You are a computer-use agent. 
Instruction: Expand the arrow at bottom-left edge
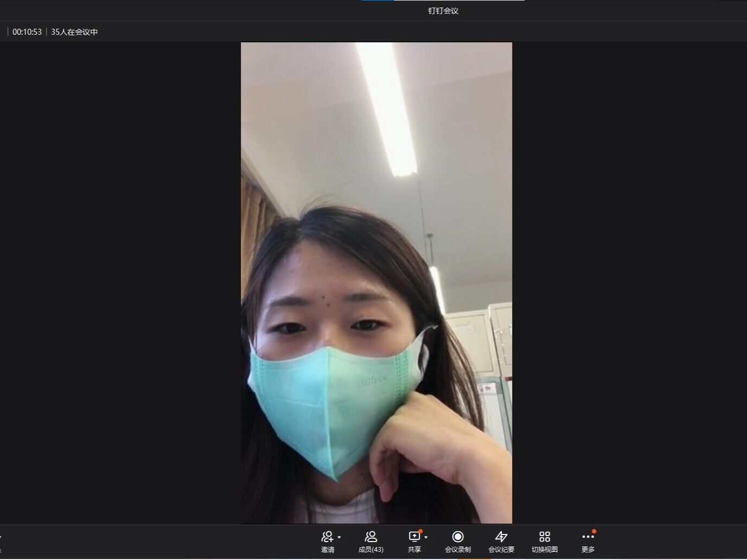(x=1, y=537)
